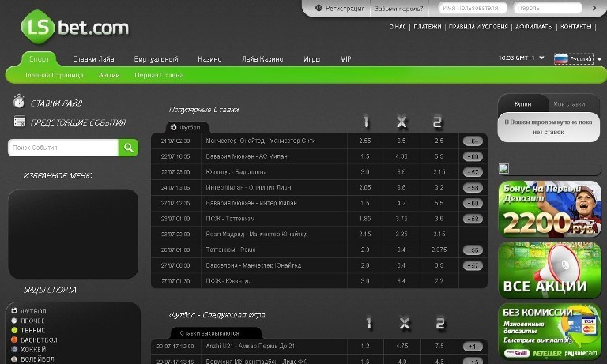The height and width of the screenshot is (364, 607).
Task: Open the АФФИЛИАТЫ link
Action: [x=534, y=27]
